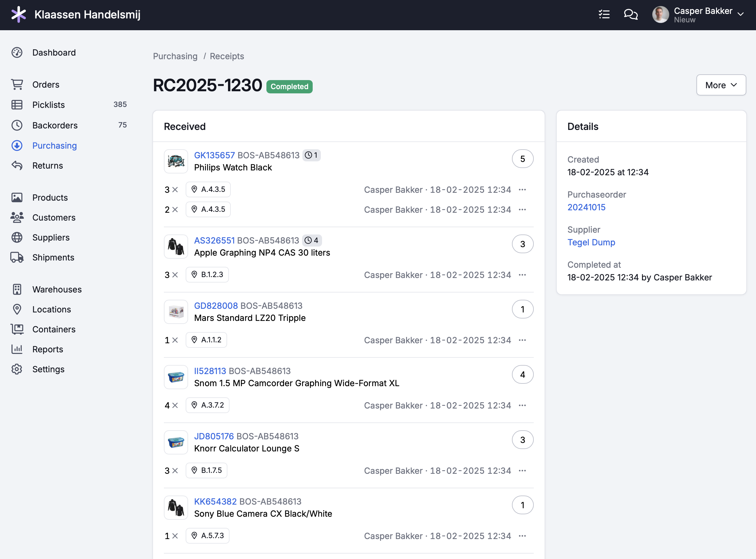Viewport: 756px width, 559px height.
Task: Click the Klaassen Handelsmij asterisk logo
Action: 18,15
